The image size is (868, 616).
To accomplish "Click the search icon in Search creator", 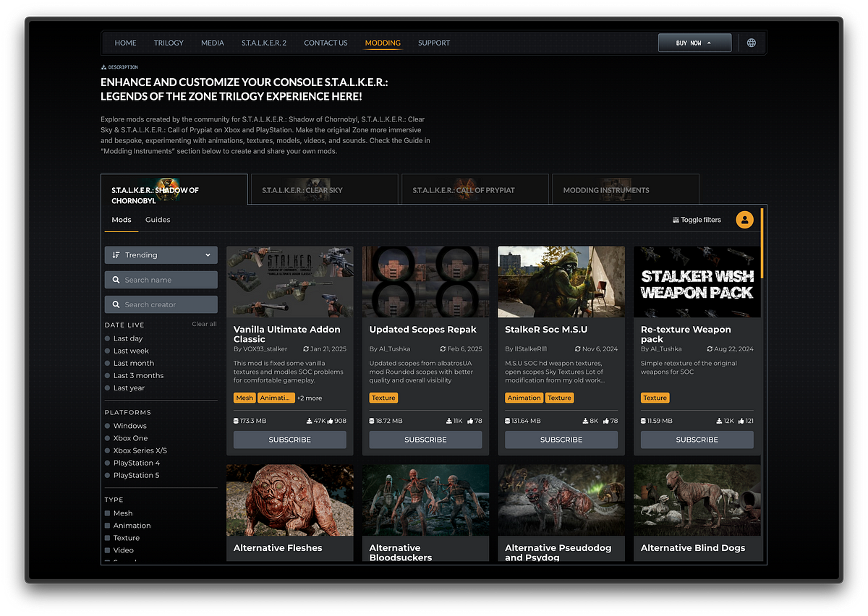I will tap(116, 304).
